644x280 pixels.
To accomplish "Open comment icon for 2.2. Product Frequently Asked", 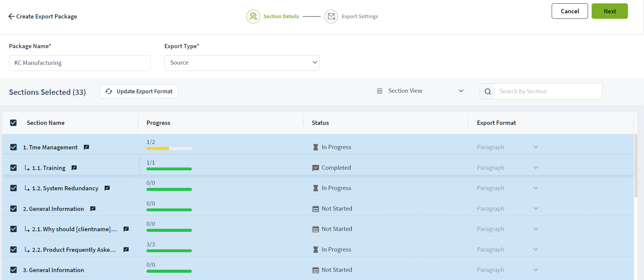I will tap(126, 250).
